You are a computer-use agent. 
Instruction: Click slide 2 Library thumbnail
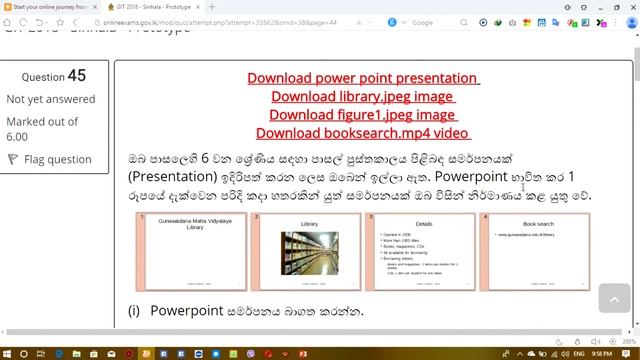tap(306, 252)
